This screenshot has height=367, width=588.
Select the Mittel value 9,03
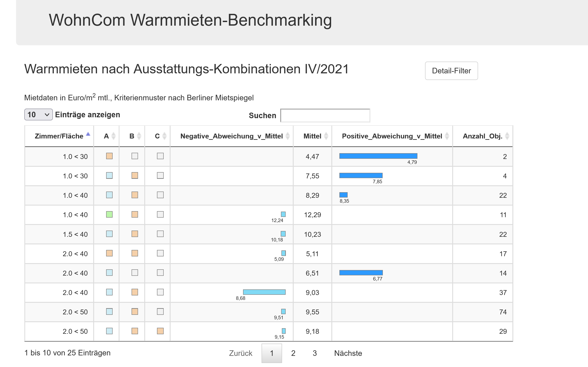coord(313,293)
